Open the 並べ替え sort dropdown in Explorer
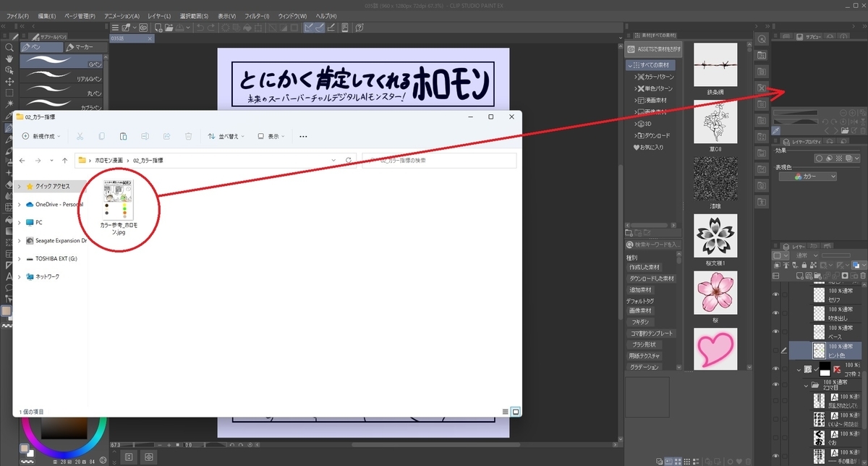The height and width of the screenshot is (466, 868). click(x=226, y=136)
